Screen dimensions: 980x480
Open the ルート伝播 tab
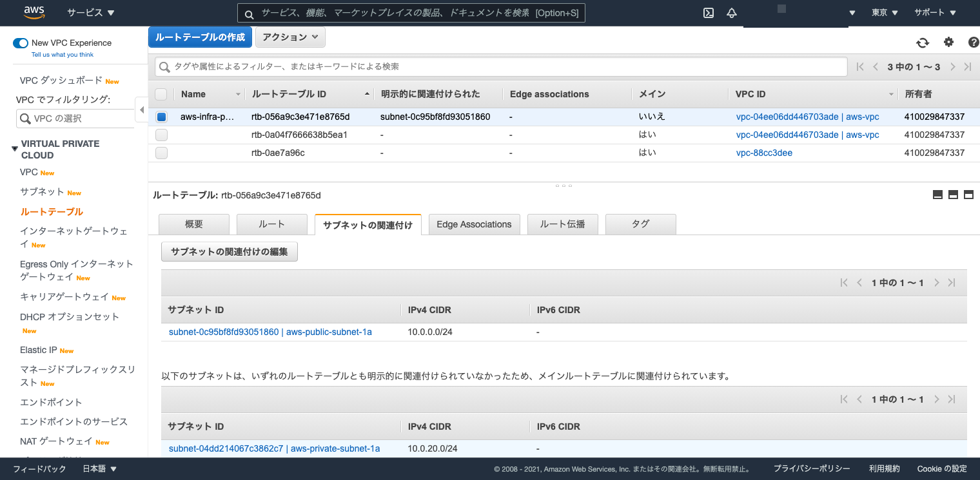[x=563, y=224]
